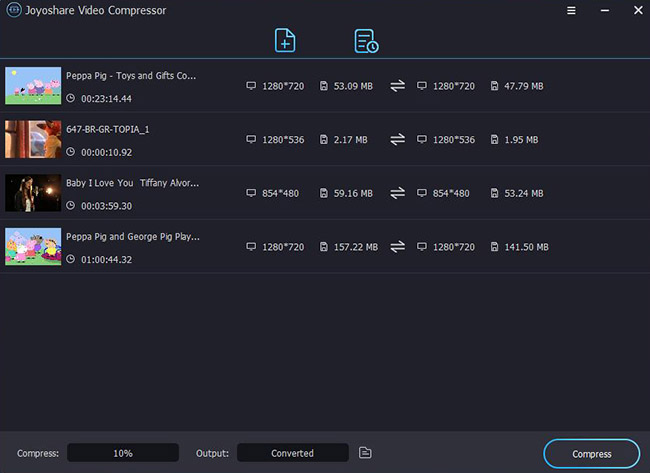The width and height of the screenshot is (650, 473).
Task: Click file size icon beside 157.22 MB
Action: pyautogui.click(x=324, y=247)
